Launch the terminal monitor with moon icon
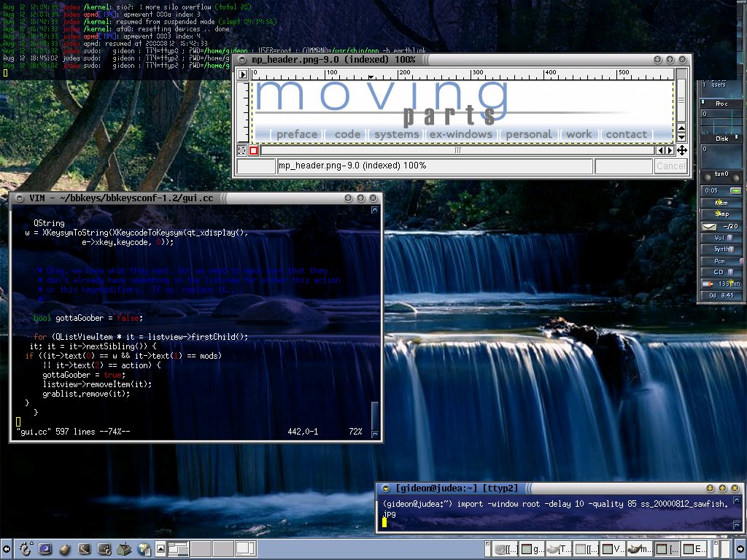The width and height of the screenshot is (747, 560). click(x=45, y=549)
